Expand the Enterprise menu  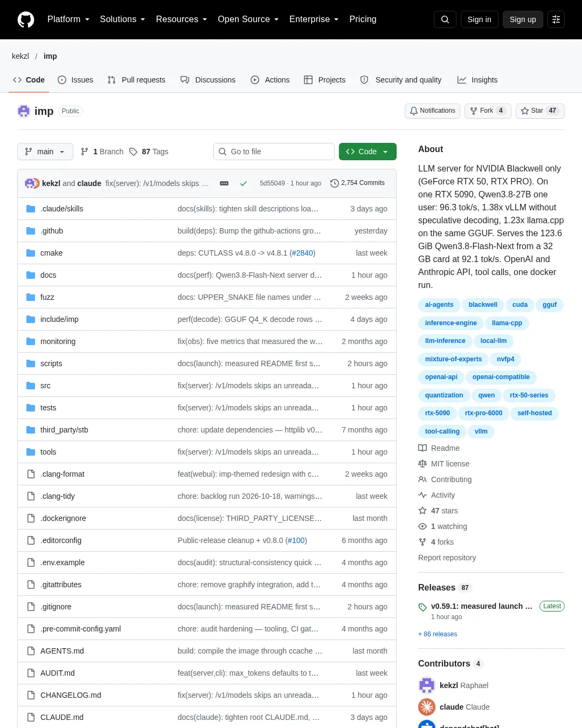[x=314, y=19]
